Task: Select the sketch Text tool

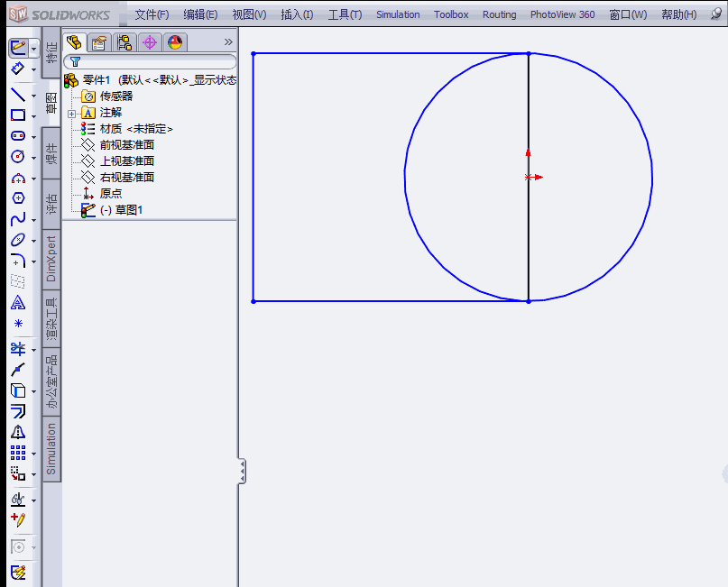Action: [18, 303]
